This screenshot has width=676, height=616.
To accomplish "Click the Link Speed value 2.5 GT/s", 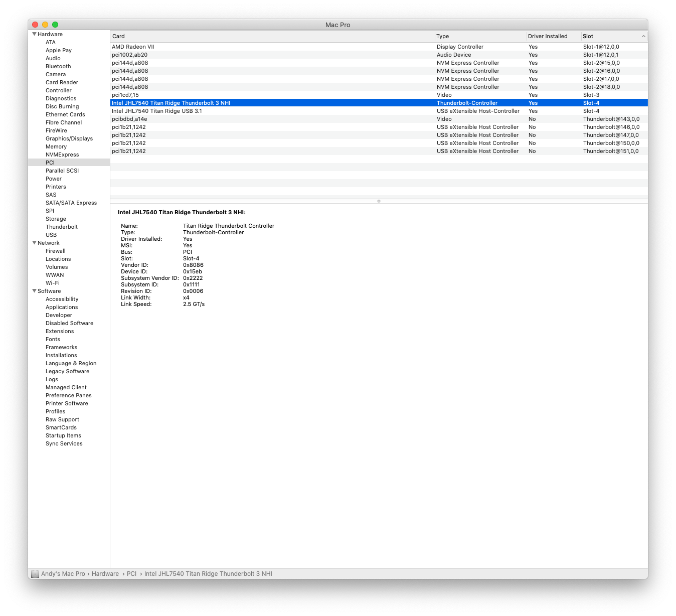I will [x=194, y=304].
